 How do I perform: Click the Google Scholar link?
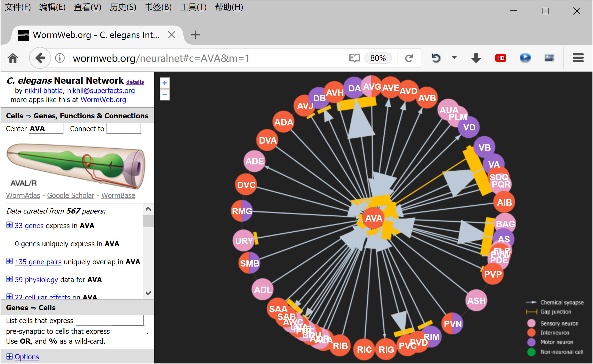[x=71, y=195]
